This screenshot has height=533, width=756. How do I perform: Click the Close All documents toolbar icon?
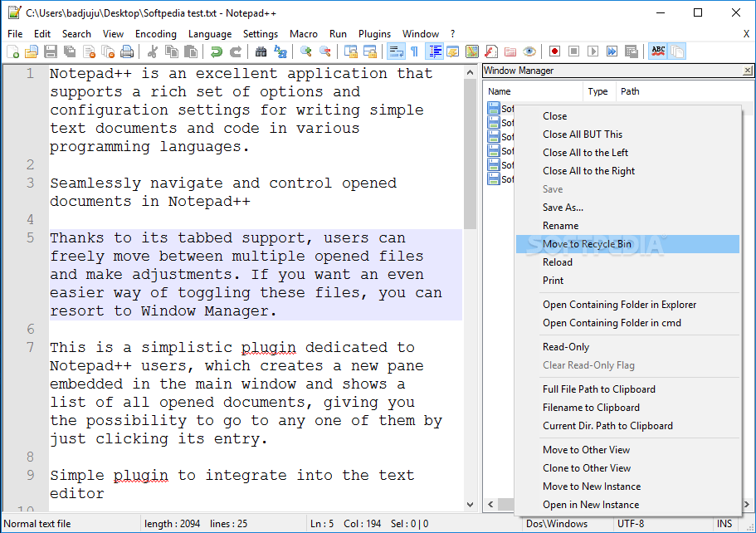109,51
